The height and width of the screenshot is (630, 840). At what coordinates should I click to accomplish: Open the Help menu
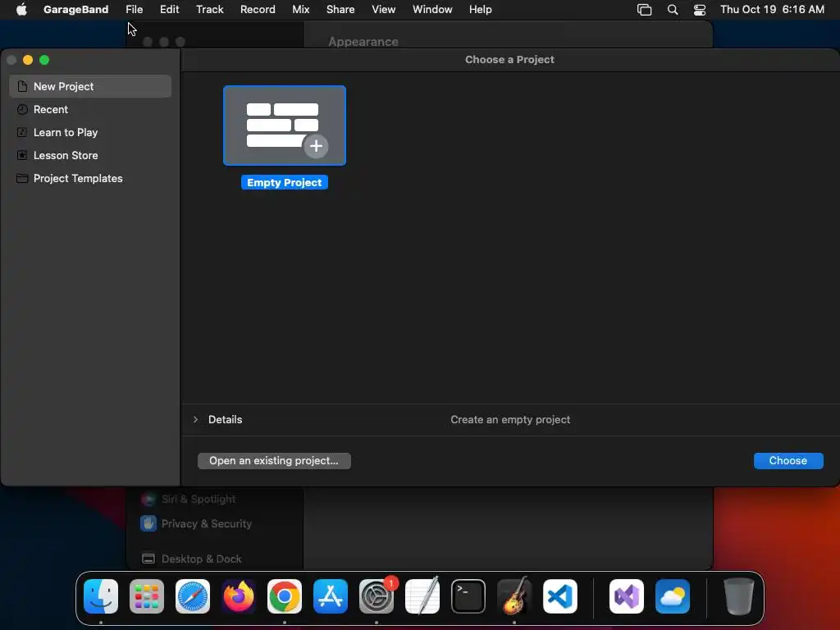coord(480,10)
